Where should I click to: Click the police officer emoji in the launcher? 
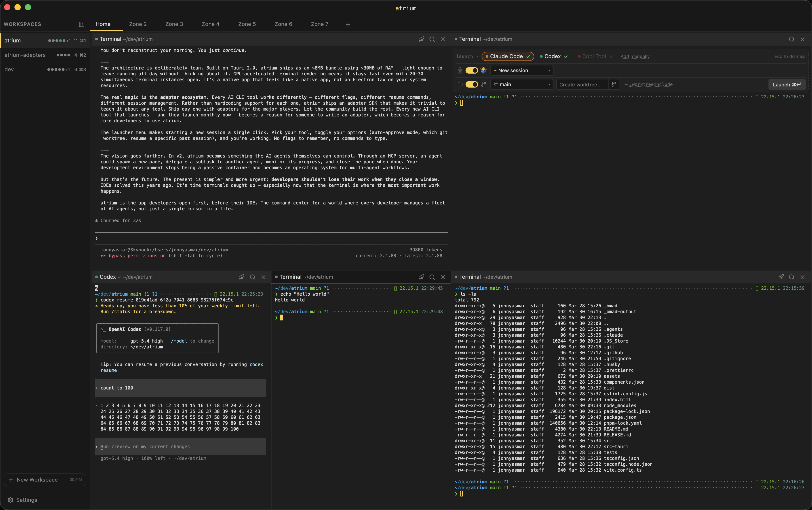pos(460,70)
